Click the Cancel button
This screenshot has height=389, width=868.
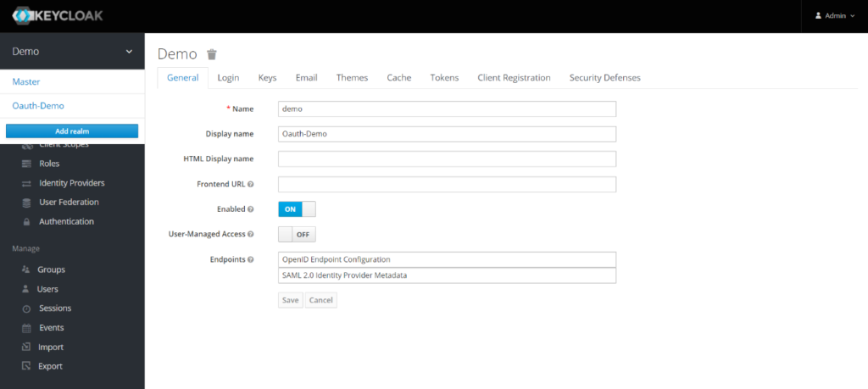320,300
